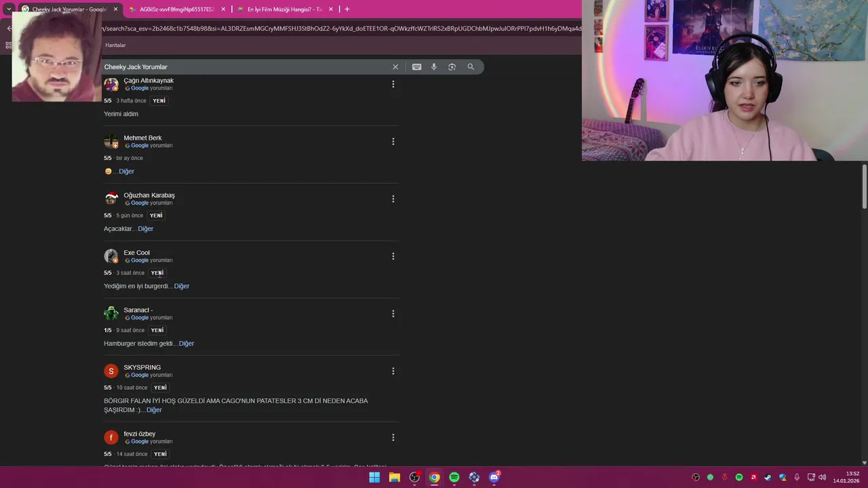This screenshot has height=488, width=868.
Task: Close the AG0ilSz-xvvF8fmgiNp65517ES2 tab
Action: 223,9
